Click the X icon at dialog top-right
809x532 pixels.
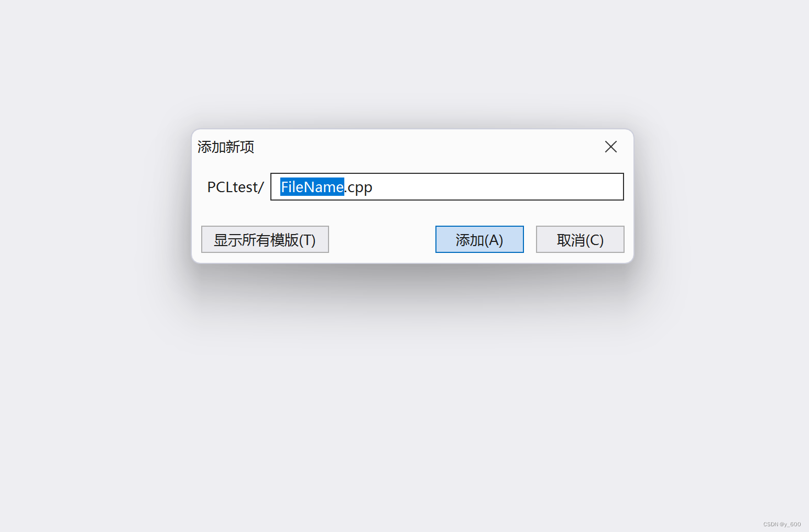tap(611, 147)
